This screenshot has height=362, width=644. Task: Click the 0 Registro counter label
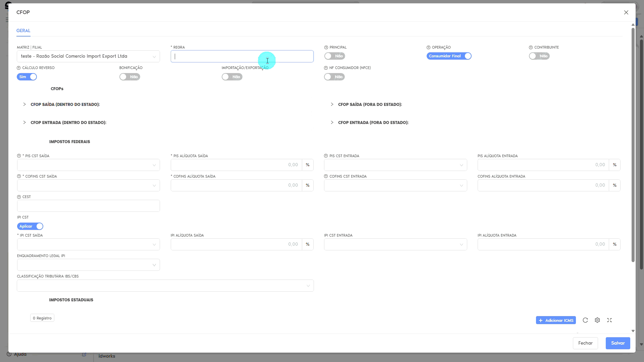42,318
